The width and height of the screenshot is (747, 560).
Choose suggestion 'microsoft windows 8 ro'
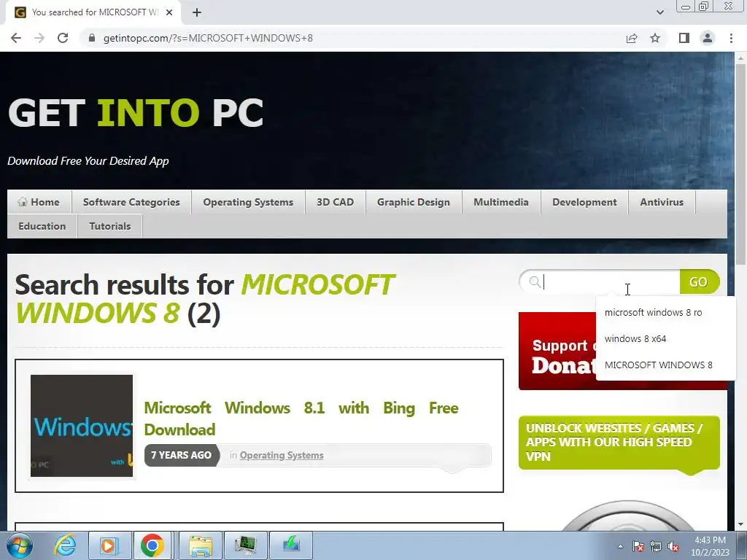pos(665,312)
